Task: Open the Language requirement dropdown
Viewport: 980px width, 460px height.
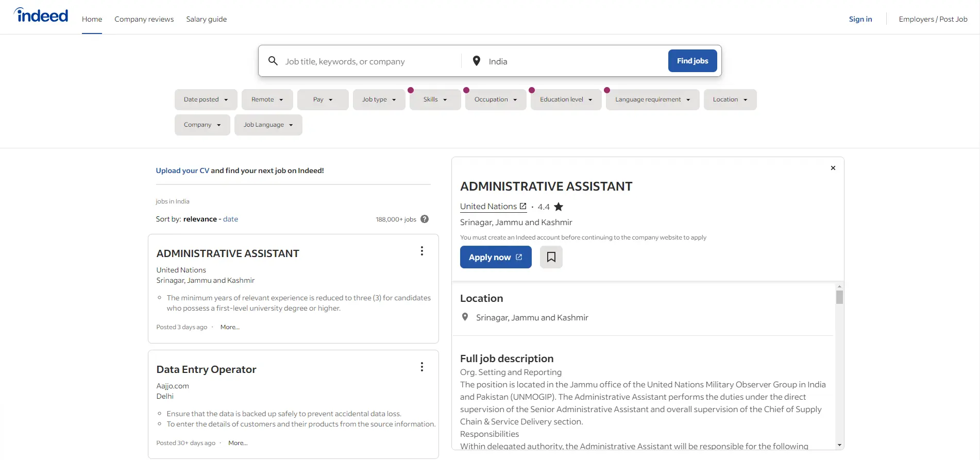Action: tap(653, 99)
